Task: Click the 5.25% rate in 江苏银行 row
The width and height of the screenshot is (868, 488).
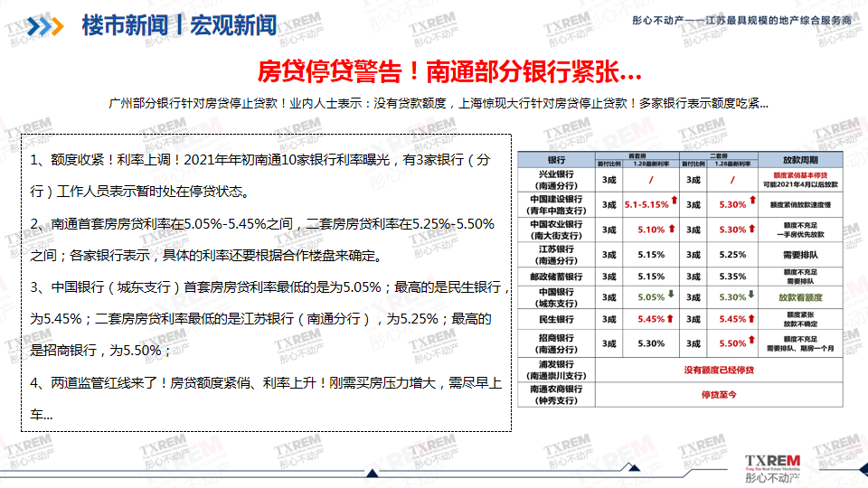Action: 732,255
